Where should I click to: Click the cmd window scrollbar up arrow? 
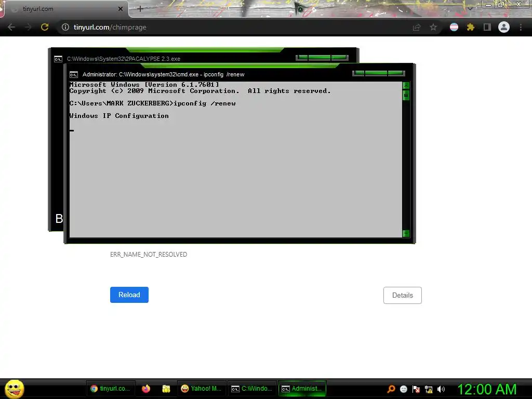[406, 86]
